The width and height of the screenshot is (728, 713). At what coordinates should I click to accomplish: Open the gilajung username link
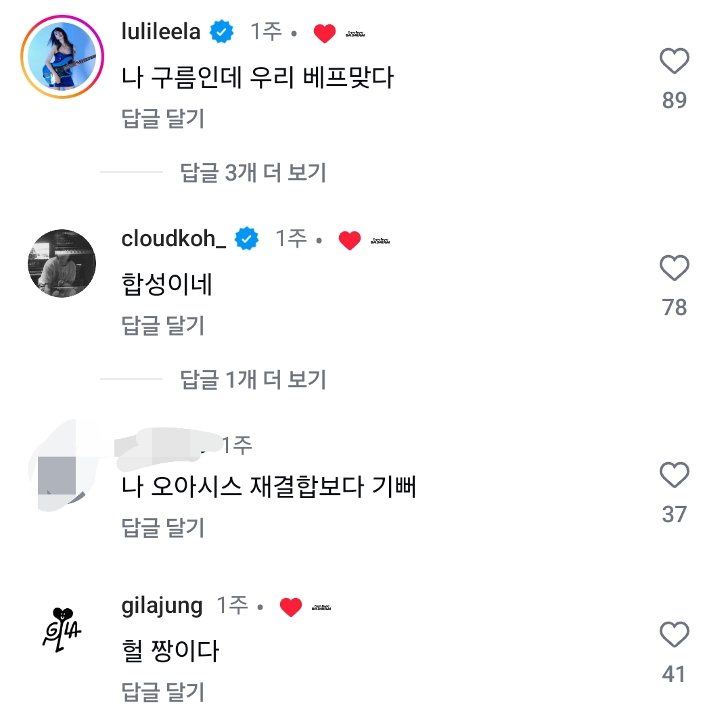(x=162, y=606)
